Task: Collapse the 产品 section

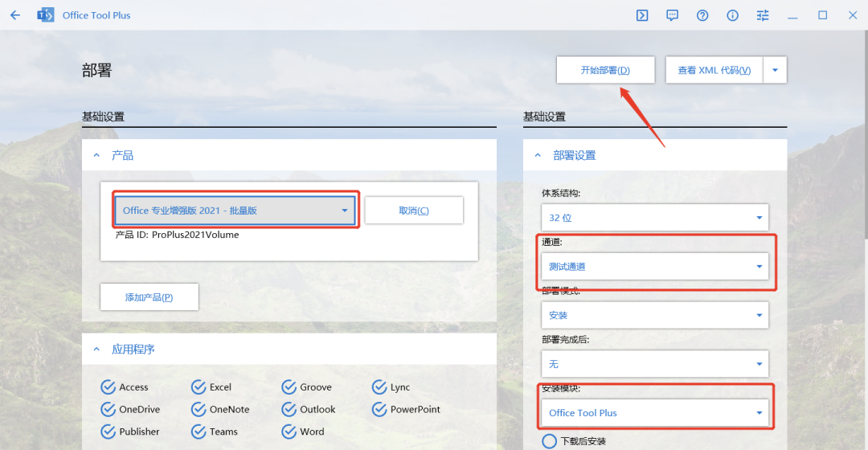Action: point(96,156)
